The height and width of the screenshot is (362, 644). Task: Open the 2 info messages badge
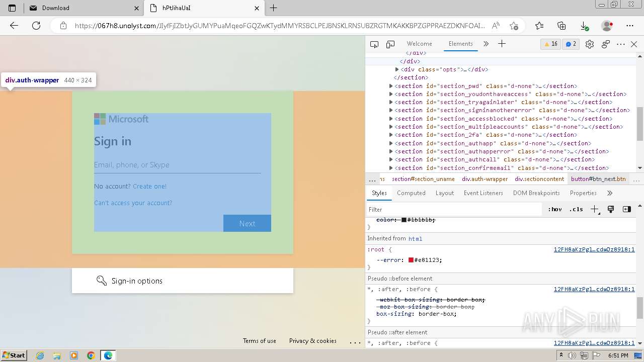coord(571,44)
